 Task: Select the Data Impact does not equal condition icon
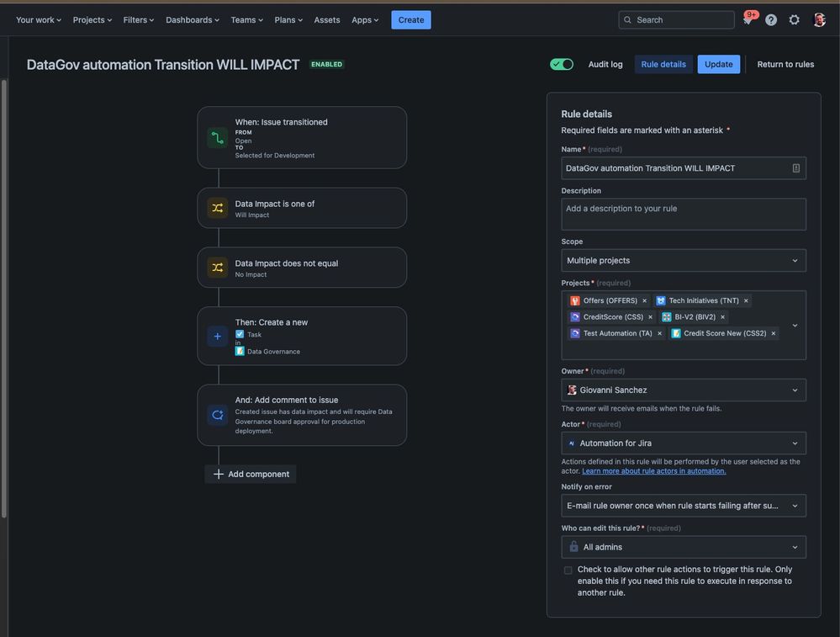click(218, 268)
